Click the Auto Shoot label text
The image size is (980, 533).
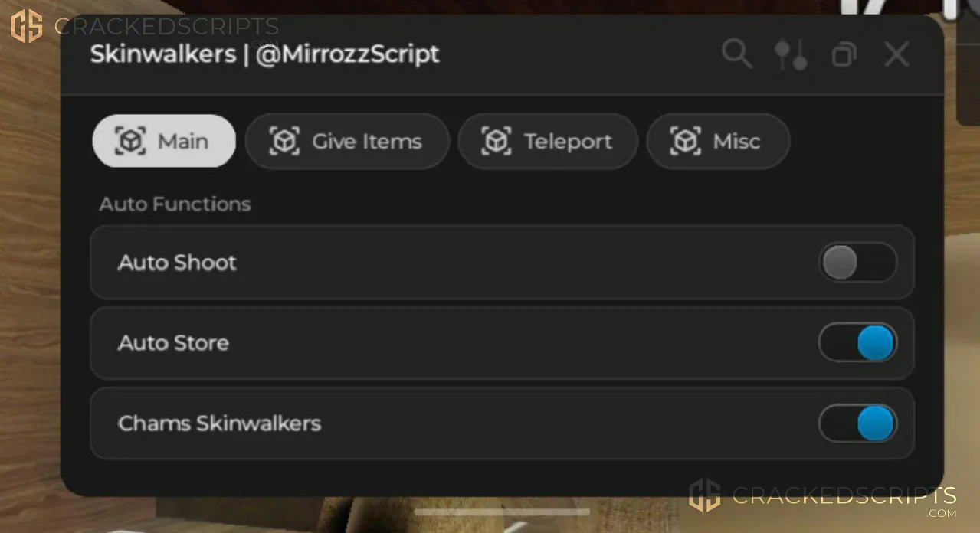[177, 263]
